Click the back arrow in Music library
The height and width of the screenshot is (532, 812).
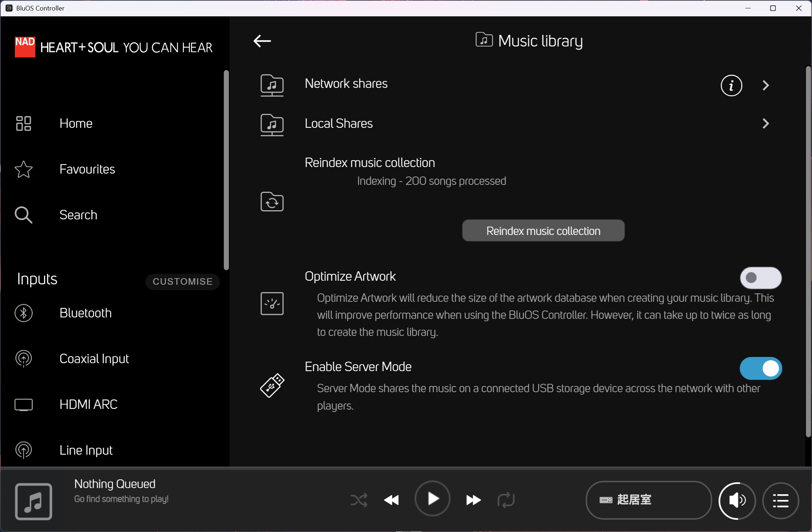tap(262, 41)
